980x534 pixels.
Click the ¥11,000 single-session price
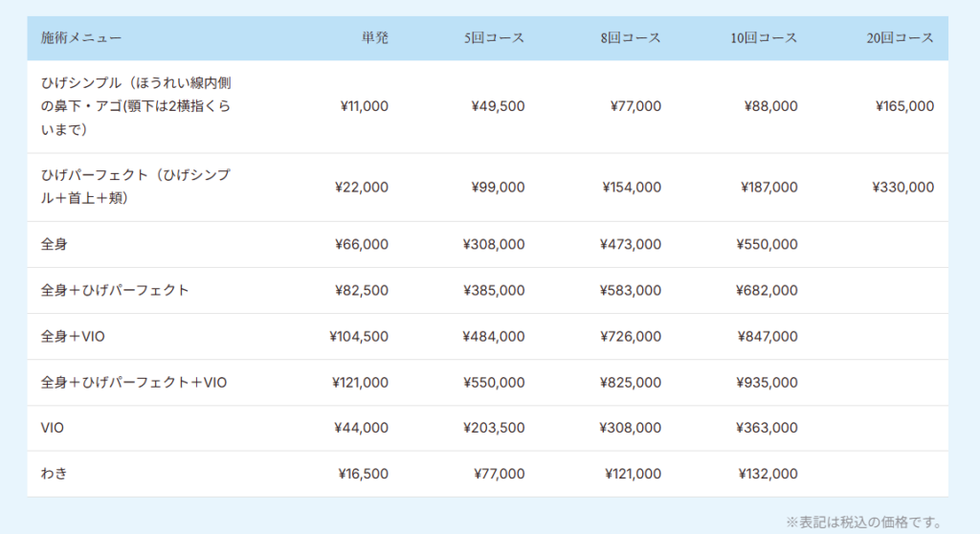click(x=364, y=106)
